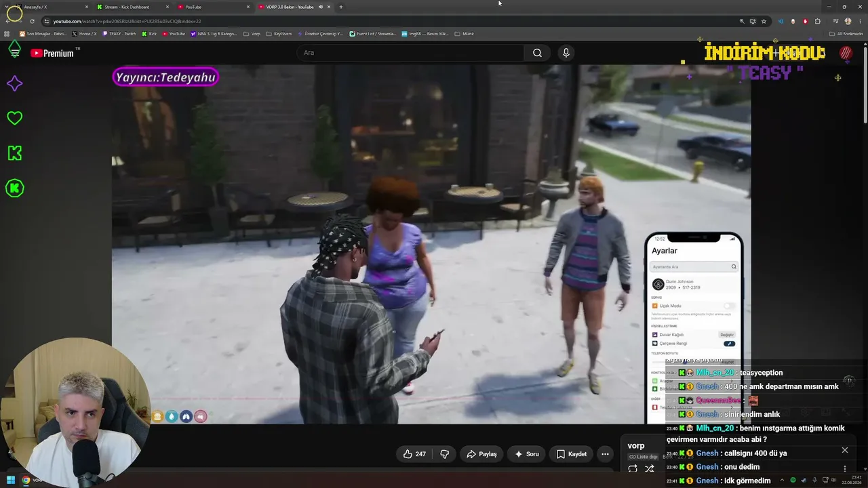The width and height of the screenshot is (868, 488).
Task: Open Event List / Streamlabs bookmark
Action: [372, 34]
